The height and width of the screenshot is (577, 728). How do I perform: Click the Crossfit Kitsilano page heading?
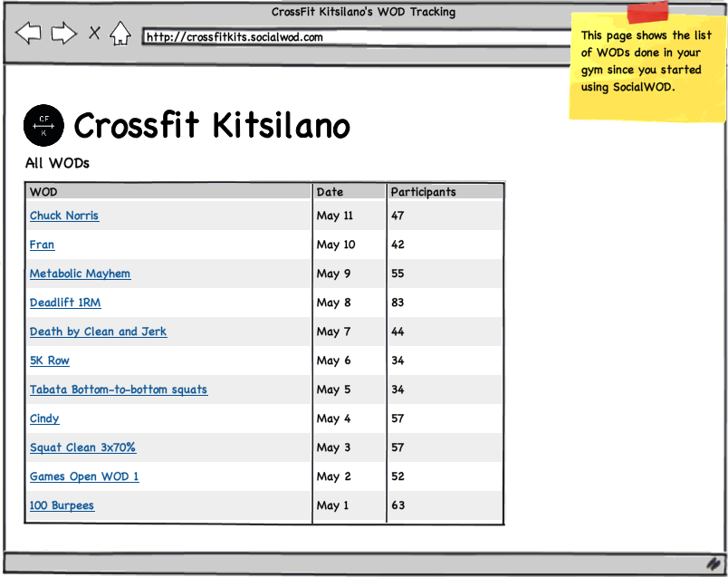click(x=212, y=125)
